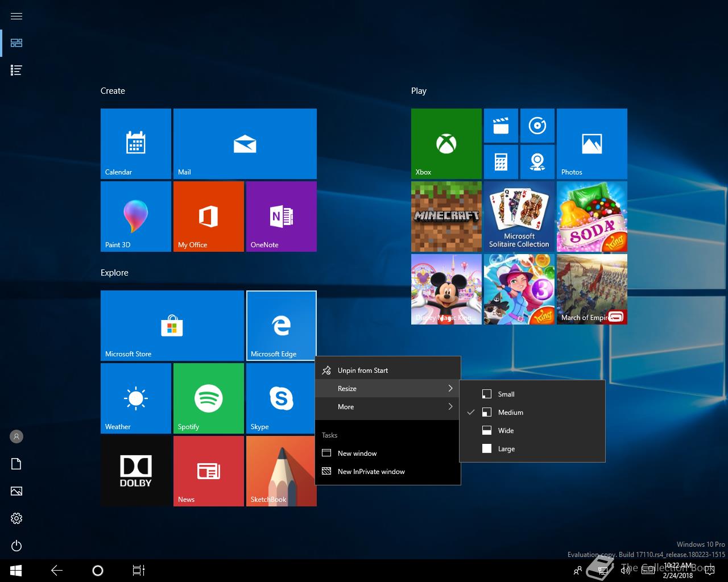Expand the More submenu
Viewport: 728px width, 582px height.
point(388,407)
